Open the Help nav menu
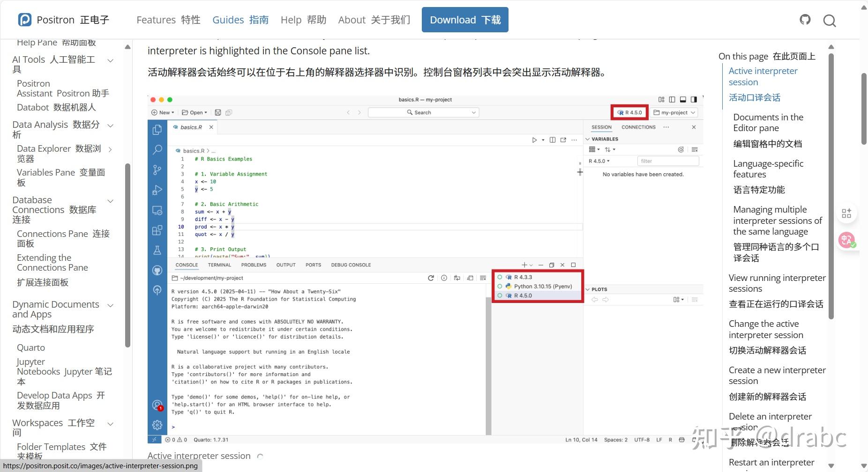Screen dimensions: 868x472 pyautogui.click(x=303, y=20)
